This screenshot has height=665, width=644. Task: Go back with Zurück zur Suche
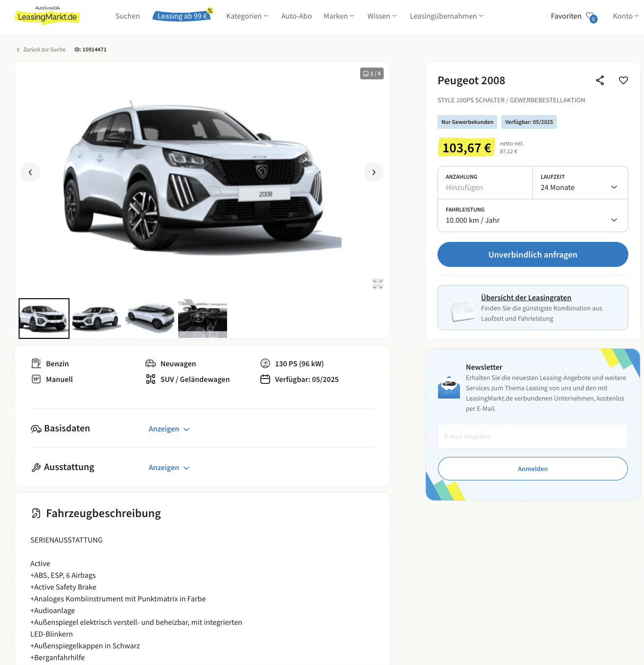click(x=41, y=49)
